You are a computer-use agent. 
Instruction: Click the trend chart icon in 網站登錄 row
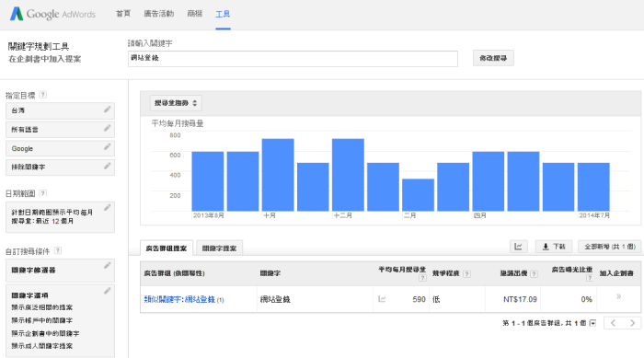382,299
